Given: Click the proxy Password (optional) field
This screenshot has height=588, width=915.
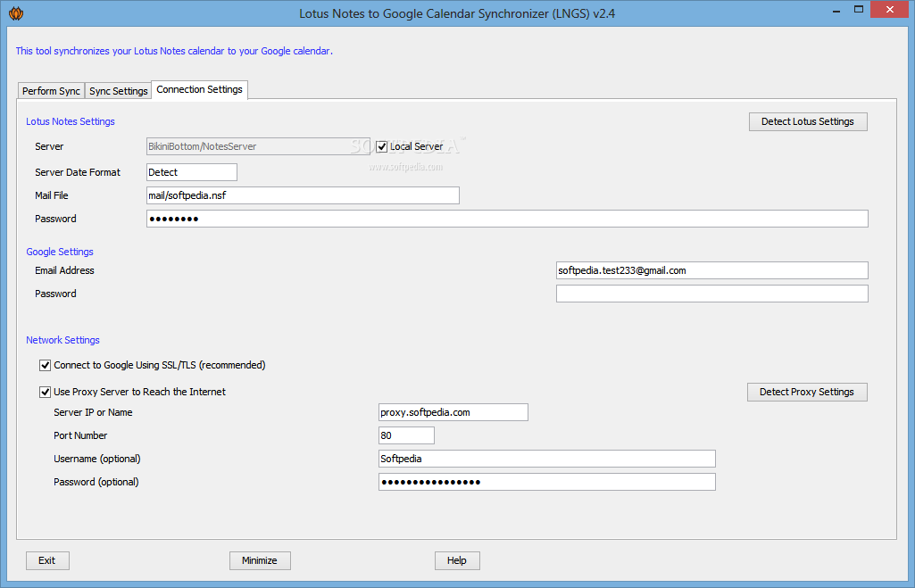Looking at the screenshot, I should [x=547, y=482].
